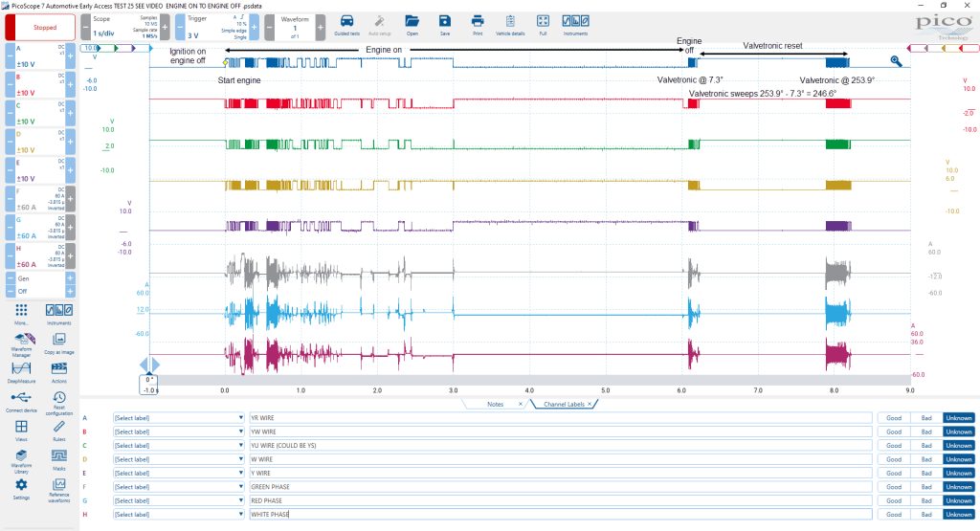The width and height of the screenshot is (980, 531).
Task: Open the Guided tests car icon
Action: pyautogui.click(x=346, y=24)
